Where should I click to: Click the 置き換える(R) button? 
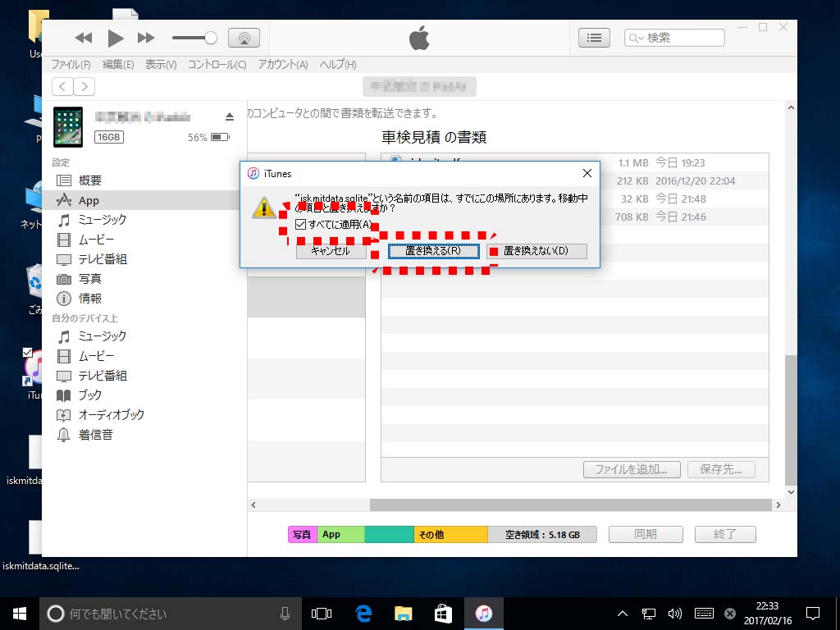click(433, 251)
